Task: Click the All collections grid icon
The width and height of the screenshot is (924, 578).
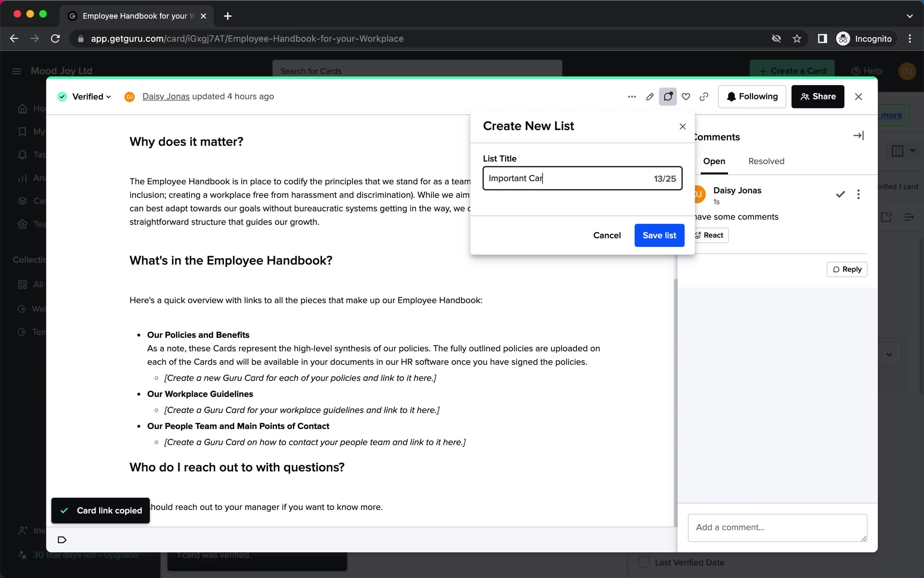Action: [22, 285]
